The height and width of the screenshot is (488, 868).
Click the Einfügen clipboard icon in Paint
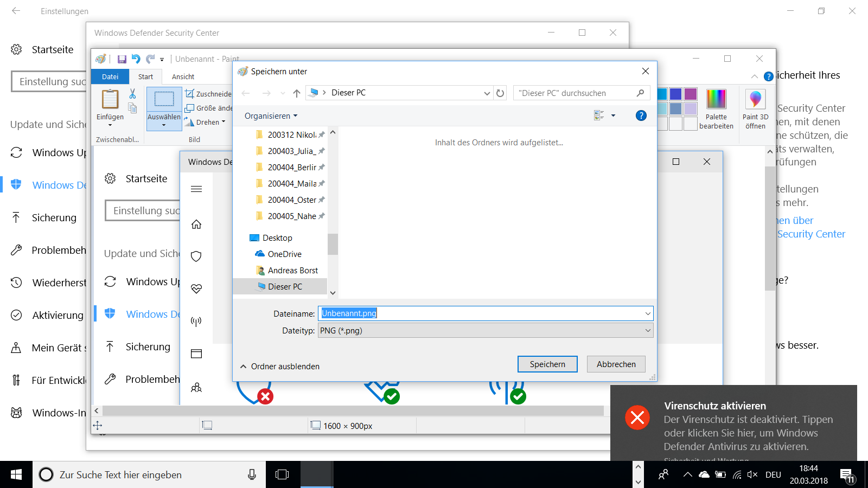110,99
